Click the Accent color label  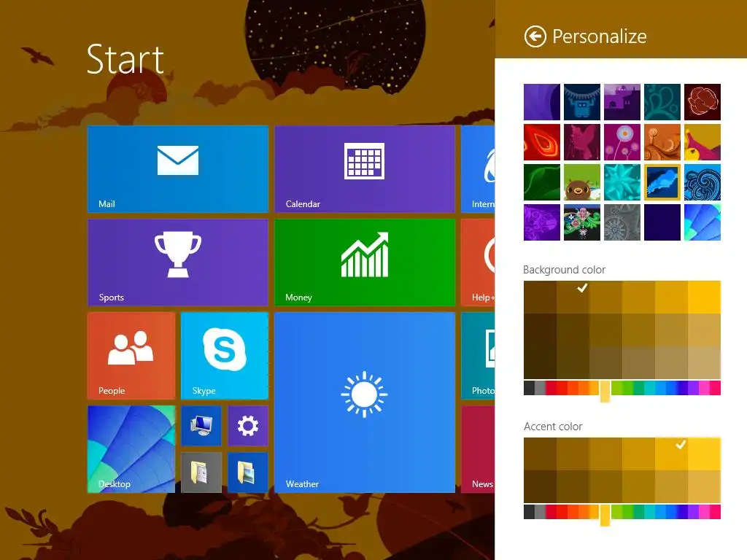click(553, 426)
